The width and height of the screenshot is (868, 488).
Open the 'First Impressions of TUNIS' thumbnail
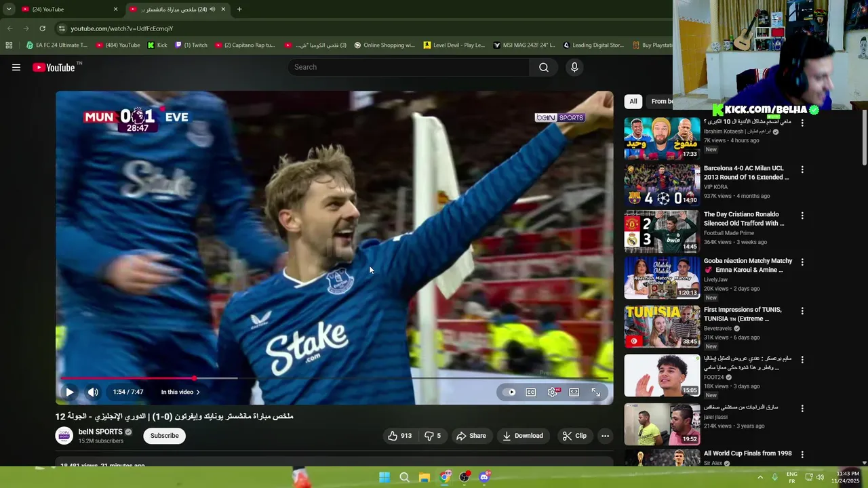tap(662, 327)
